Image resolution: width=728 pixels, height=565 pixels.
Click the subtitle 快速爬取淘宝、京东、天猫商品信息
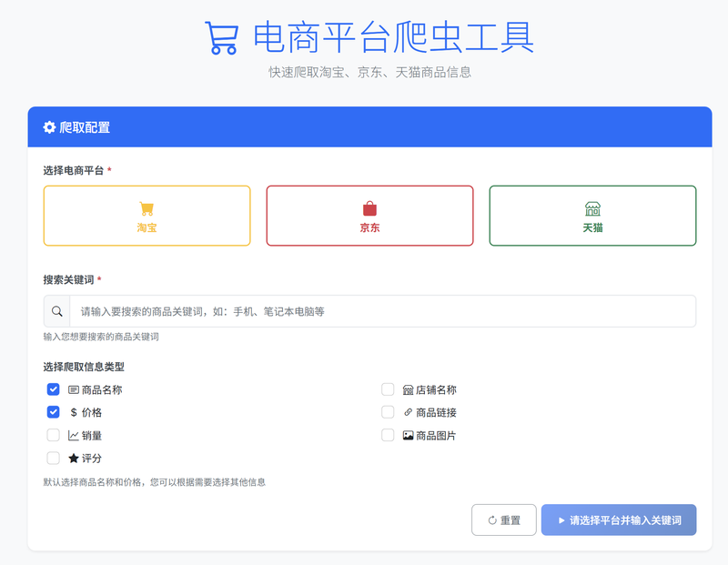[x=369, y=73]
